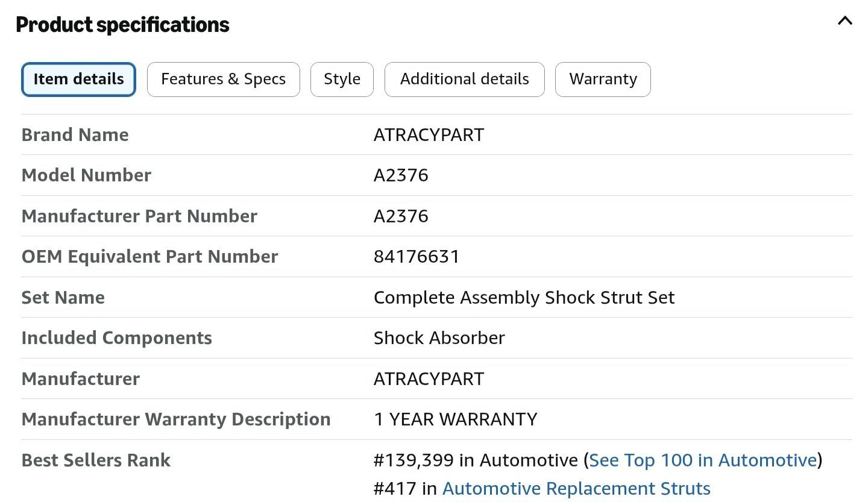868x502 pixels.
Task: Click the Product specifications heading
Action: pos(122,25)
